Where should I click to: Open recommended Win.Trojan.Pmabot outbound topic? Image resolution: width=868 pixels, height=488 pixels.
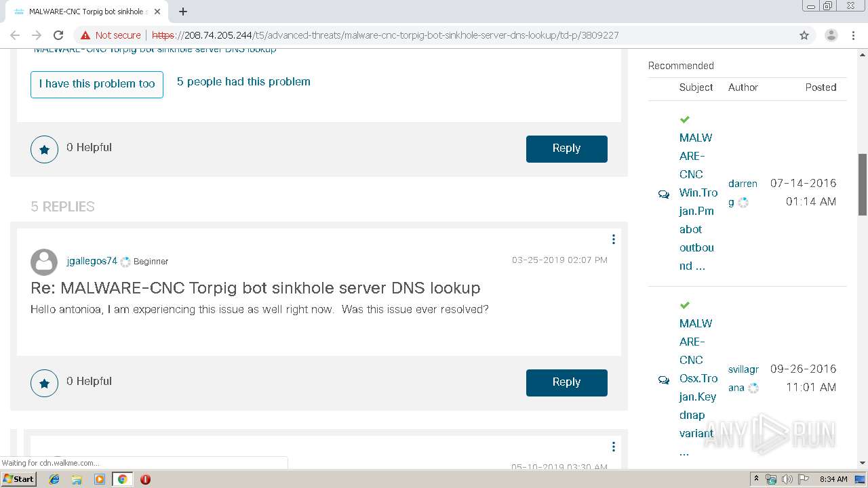(x=698, y=201)
